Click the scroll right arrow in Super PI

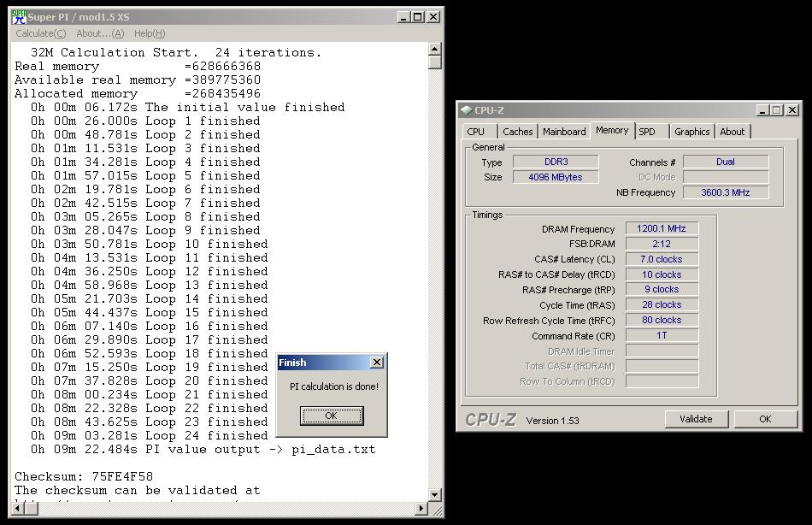[421, 509]
